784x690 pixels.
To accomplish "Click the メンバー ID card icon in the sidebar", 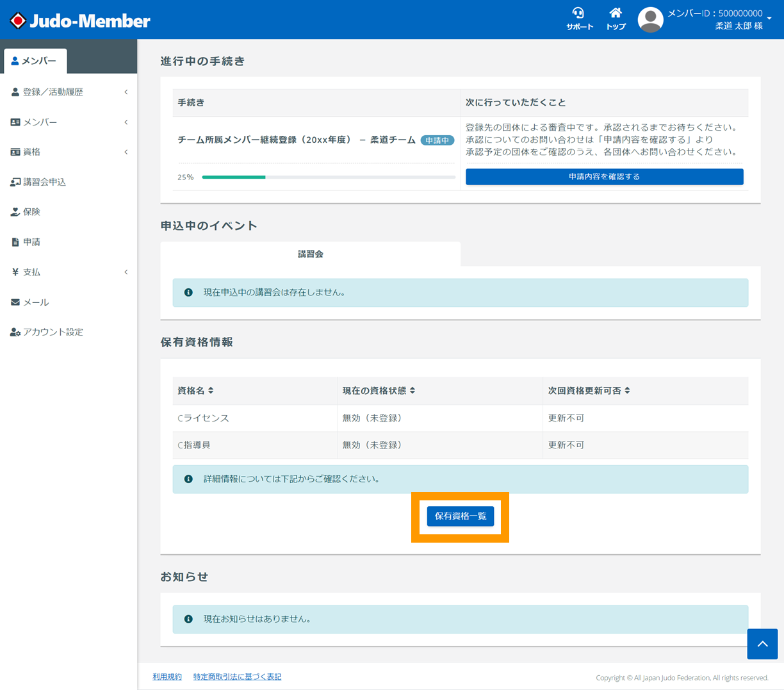I will 15,122.
